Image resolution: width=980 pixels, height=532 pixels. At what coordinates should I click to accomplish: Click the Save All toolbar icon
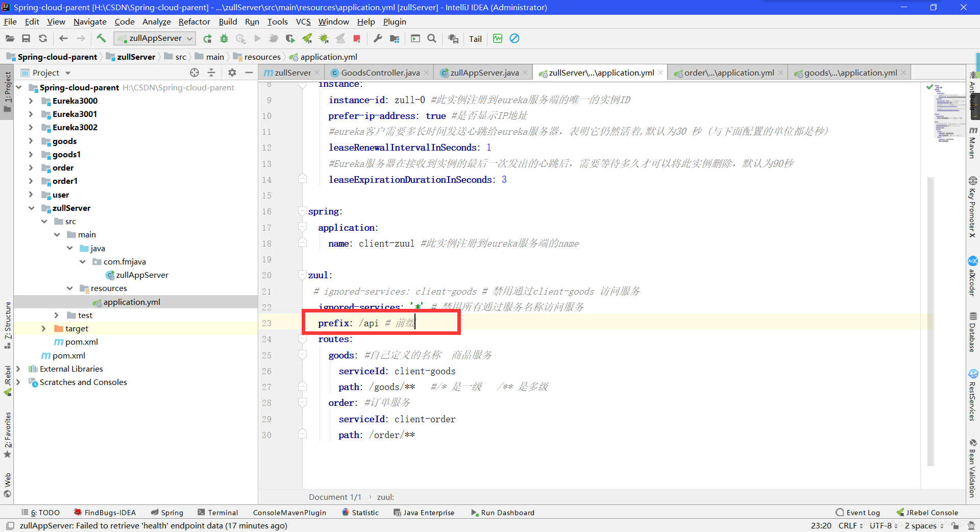26,38
